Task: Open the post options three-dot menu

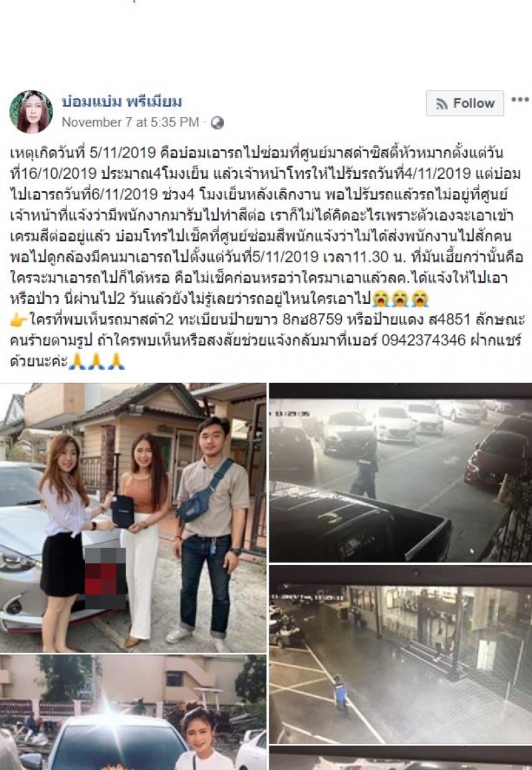Action: click(x=520, y=100)
